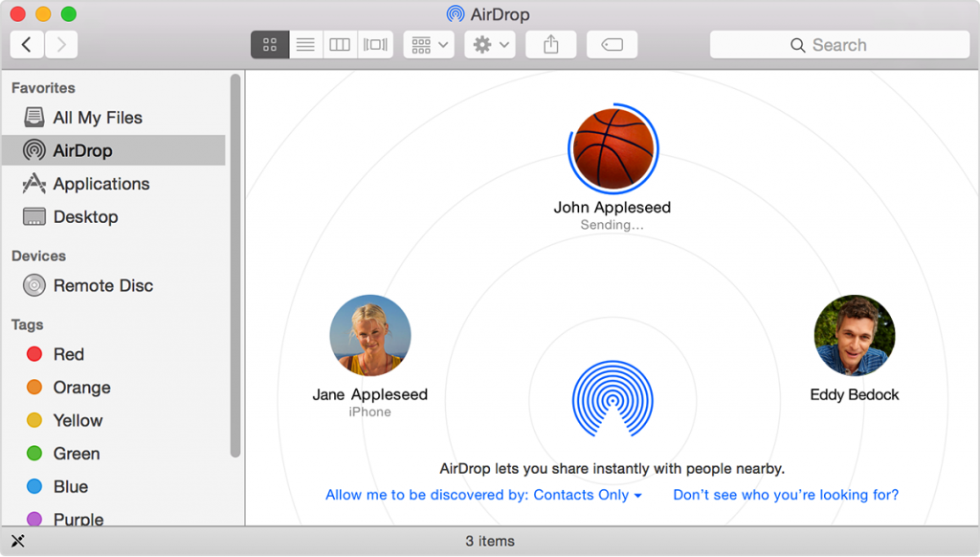Switch to icon view in the toolbar
This screenshot has width=980, height=557.
[269, 43]
